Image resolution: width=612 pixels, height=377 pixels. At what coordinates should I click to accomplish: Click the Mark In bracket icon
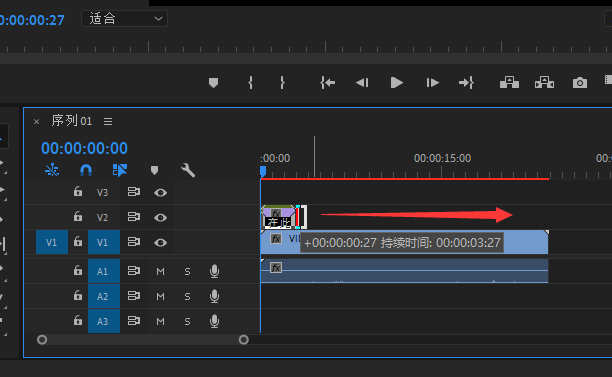tap(251, 83)
